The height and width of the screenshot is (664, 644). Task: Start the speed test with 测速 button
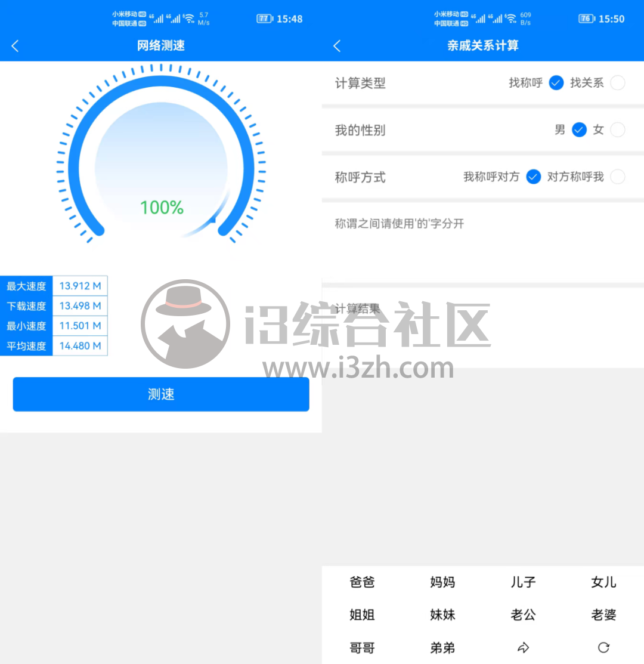coord(161,394)
